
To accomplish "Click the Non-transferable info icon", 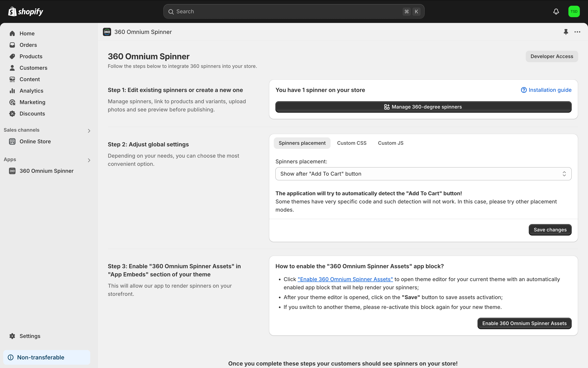I will point(11,357).
